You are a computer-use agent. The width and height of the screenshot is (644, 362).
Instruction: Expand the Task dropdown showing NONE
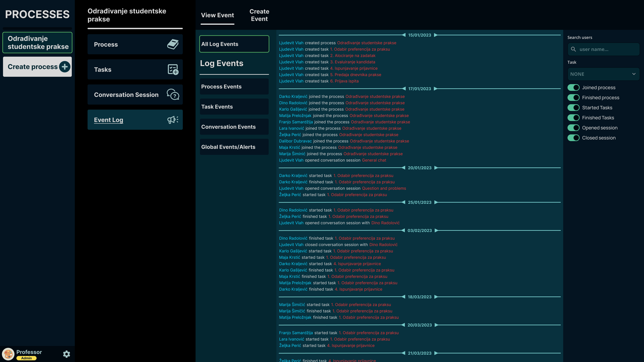[x=603, y=74]
